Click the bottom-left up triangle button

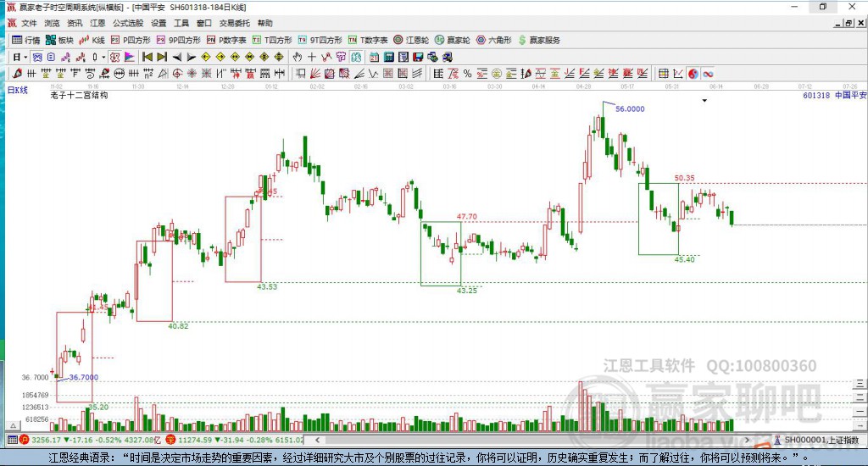click(14, 425)
